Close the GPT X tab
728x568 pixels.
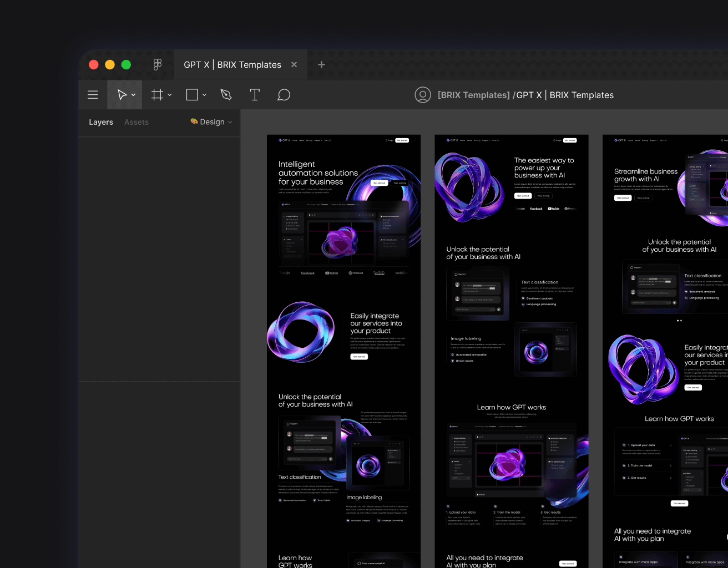pos(294,64)
